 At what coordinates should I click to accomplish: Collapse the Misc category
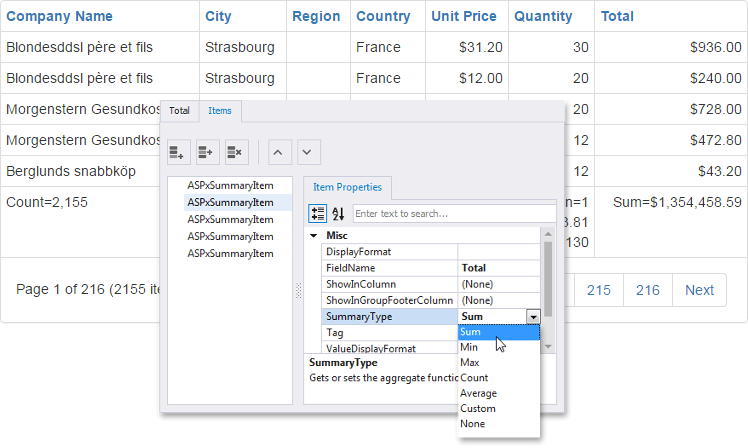pyautogui.click(x=313, y=235)
